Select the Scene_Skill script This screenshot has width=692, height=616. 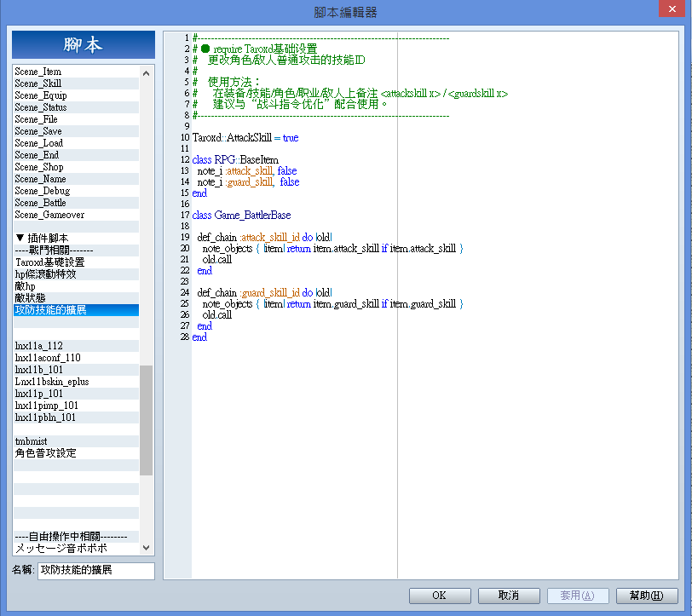coord(77,83)
